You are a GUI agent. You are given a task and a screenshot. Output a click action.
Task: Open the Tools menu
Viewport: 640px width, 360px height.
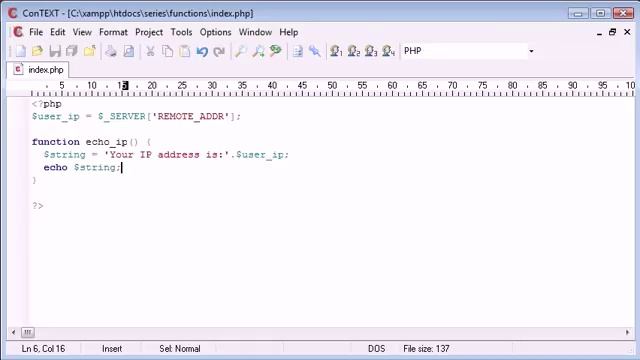[181, 32]
